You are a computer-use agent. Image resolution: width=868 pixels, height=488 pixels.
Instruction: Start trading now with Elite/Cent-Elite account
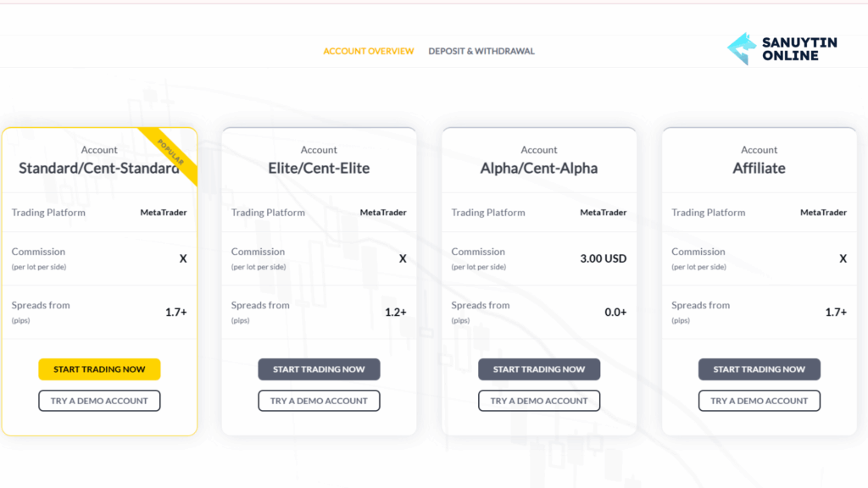pyautogui.click(x=319, y=369)
